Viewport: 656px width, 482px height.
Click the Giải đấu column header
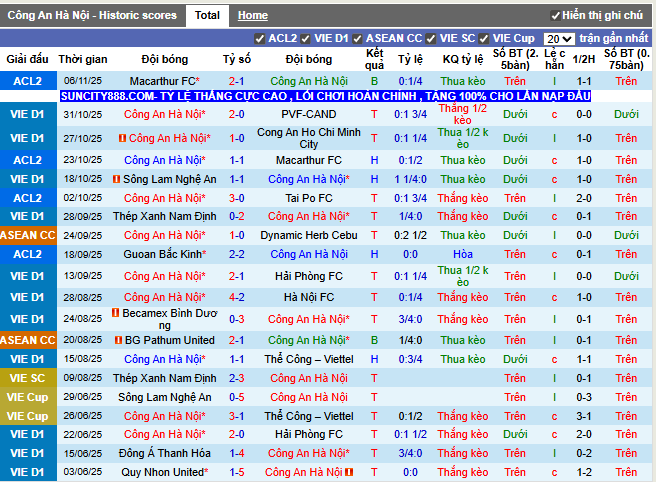(28, 59)
